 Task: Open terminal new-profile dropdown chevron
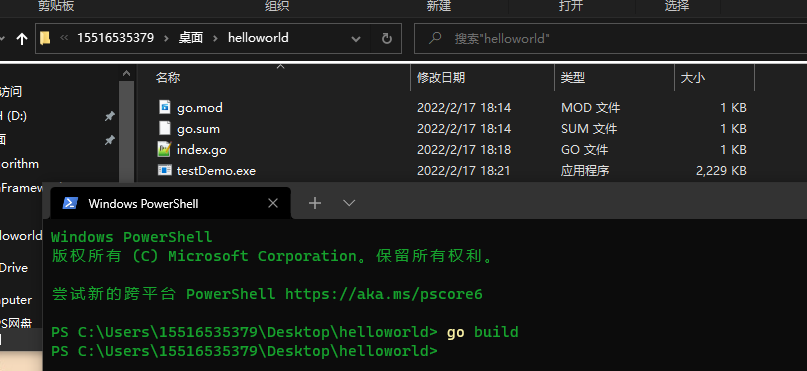pos(349,203)
